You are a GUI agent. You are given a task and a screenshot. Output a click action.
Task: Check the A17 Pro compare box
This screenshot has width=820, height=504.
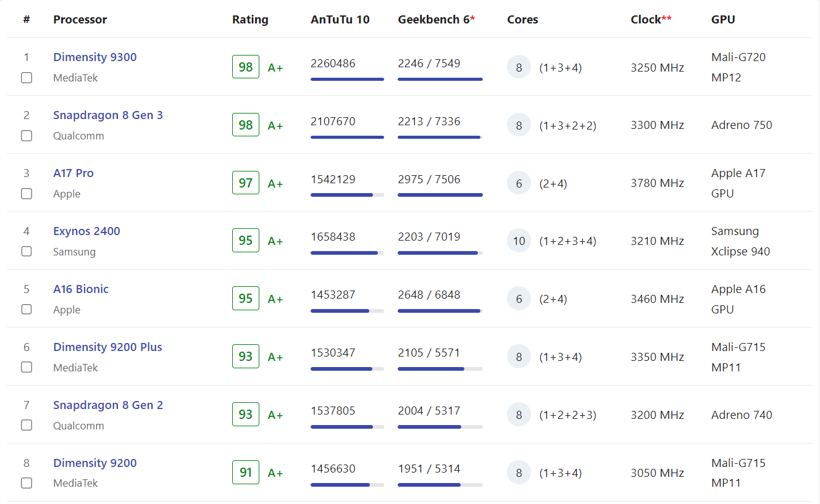pyautogui.click(x=27, y=194)
